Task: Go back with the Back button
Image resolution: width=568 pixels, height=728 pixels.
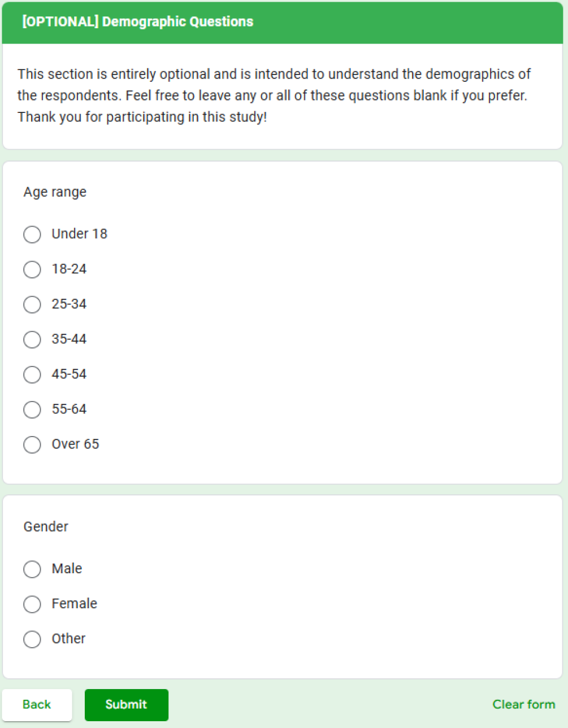Action: [x=37, y=705]
